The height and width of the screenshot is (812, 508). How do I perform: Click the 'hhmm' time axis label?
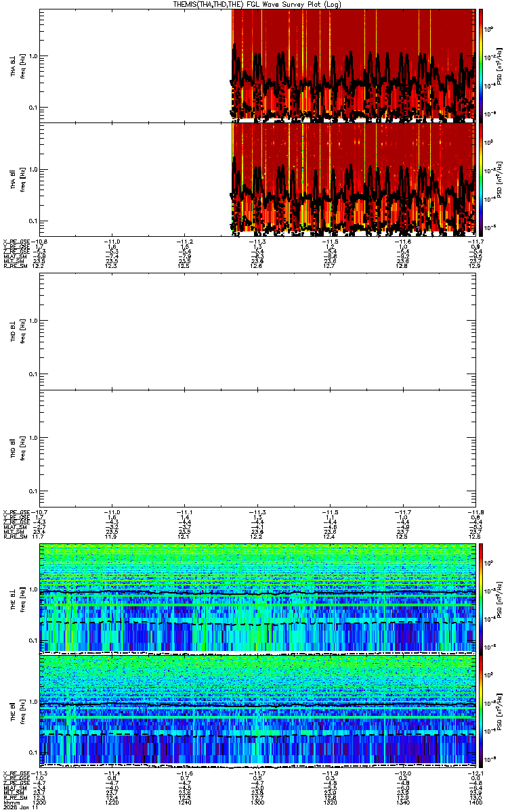pyautogui.click(x=10, y=802)
